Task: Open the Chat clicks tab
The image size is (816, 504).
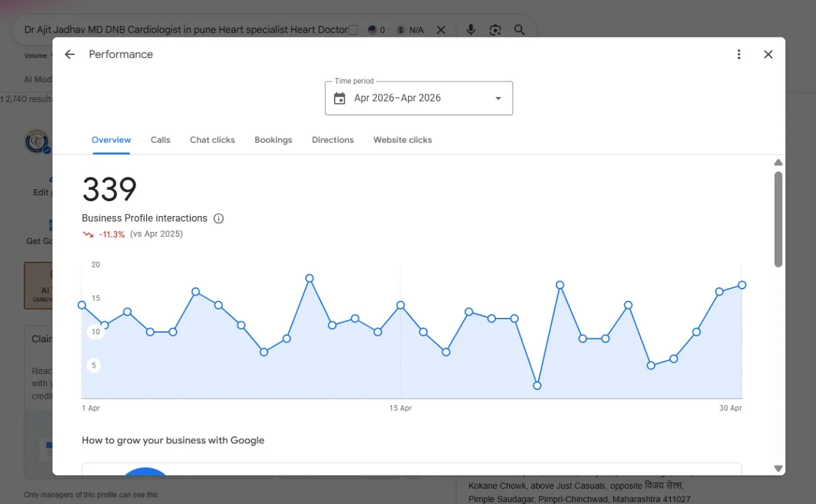Action: 212,140
